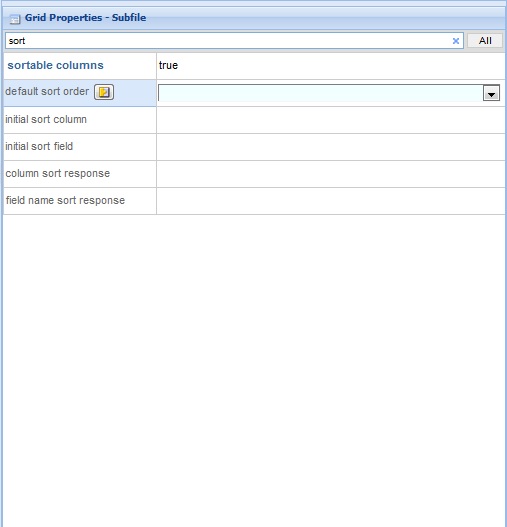507x527 pixels.
Task: Open dynamic binding for default sort order
Action: click(104, 92)
